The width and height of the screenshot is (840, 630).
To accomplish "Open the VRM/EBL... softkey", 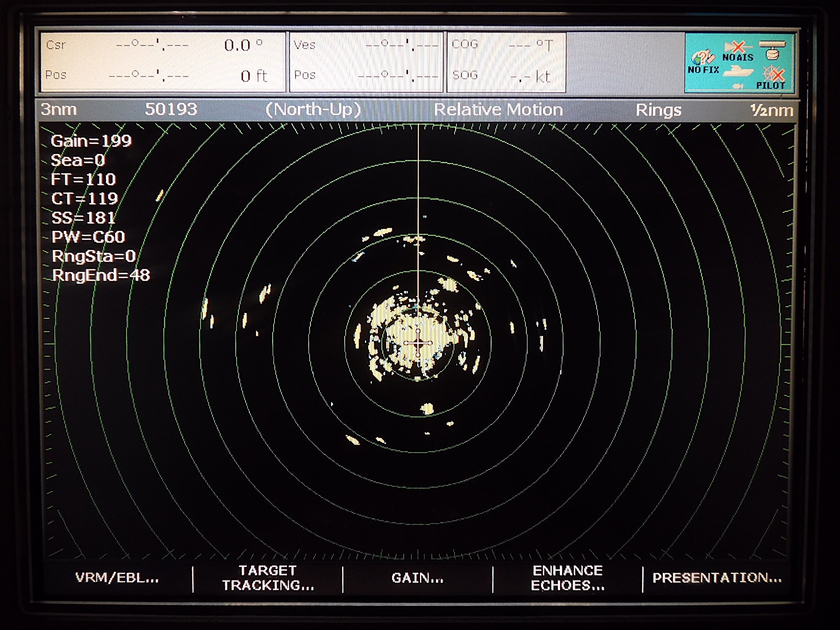I will [x=117, y=578].
